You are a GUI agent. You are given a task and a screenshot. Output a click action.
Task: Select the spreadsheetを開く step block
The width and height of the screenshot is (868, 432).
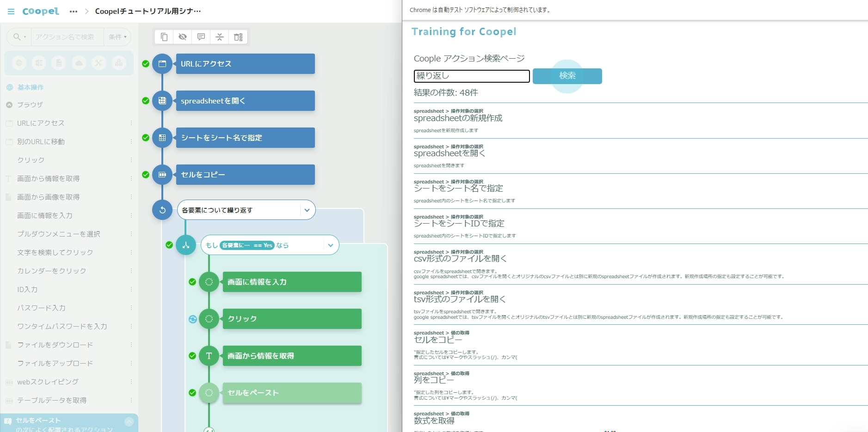tap(245, 101)
